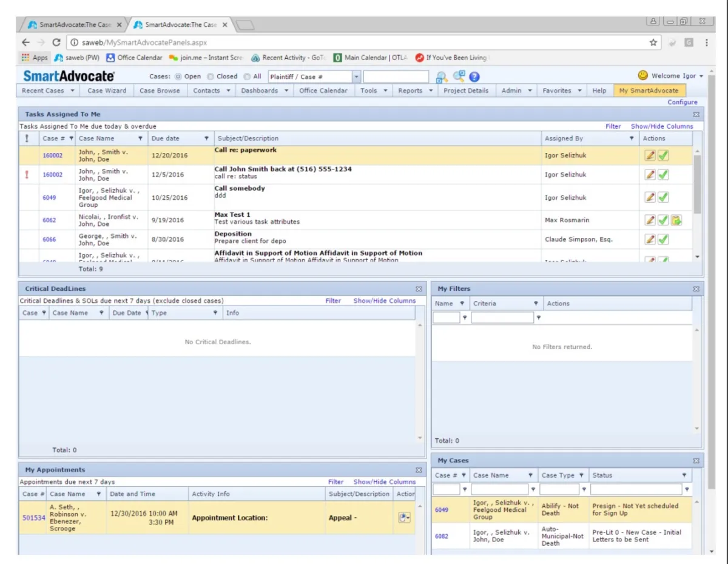The image size is (728, 564).
Task: Edit the 'Call re: paperwork' task
Action: [650, 155]
